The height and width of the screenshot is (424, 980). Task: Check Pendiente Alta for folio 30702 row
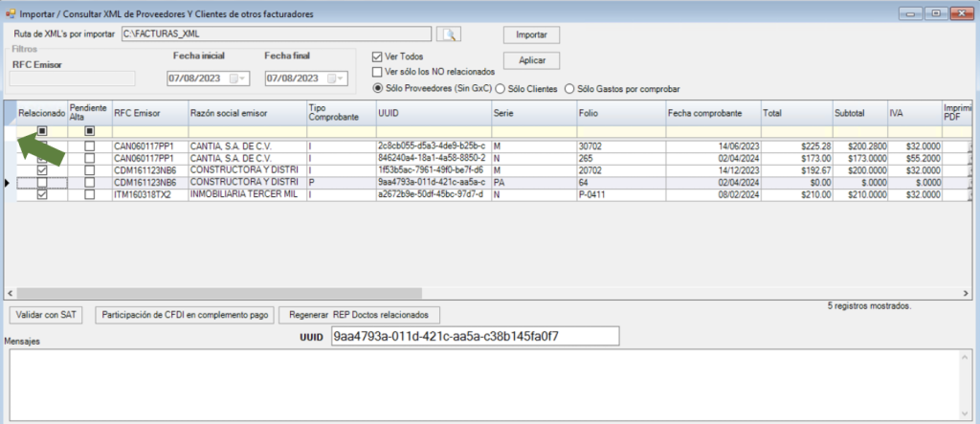click(90, 145)
